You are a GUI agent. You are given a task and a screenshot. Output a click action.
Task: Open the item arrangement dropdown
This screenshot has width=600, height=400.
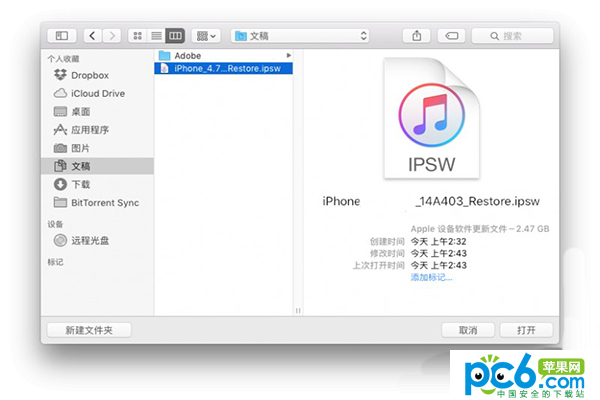[x=206, y=36]
